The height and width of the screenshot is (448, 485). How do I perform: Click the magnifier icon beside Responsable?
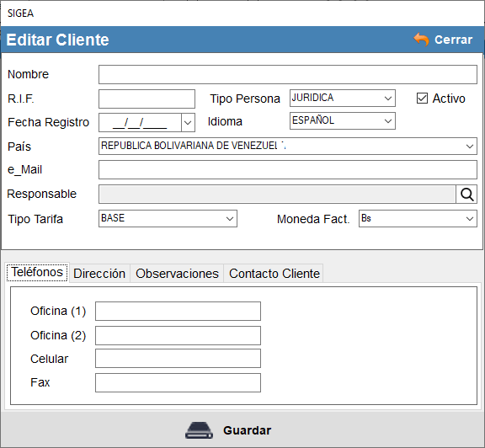466,195
